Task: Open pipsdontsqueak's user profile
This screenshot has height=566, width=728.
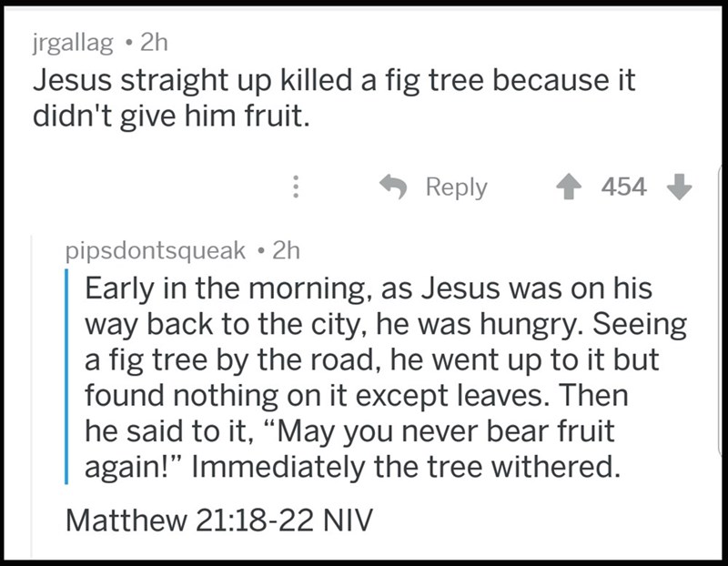Action: point(155,249)
